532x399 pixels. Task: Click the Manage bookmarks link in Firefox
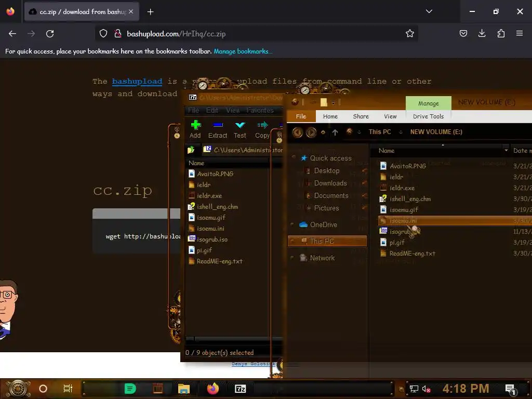tap(243, 51)
